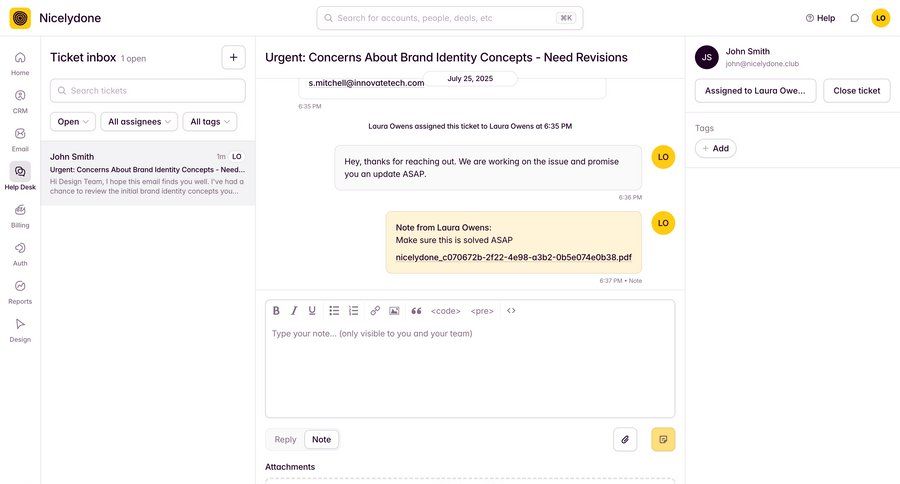Submit the note with yellow button

point(663,440)
